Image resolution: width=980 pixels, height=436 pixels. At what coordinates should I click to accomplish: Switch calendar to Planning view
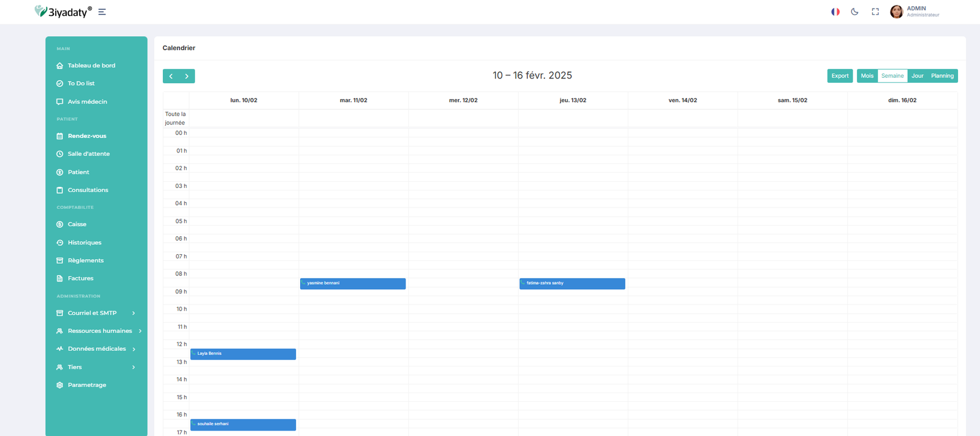click(x=942, y=76)
